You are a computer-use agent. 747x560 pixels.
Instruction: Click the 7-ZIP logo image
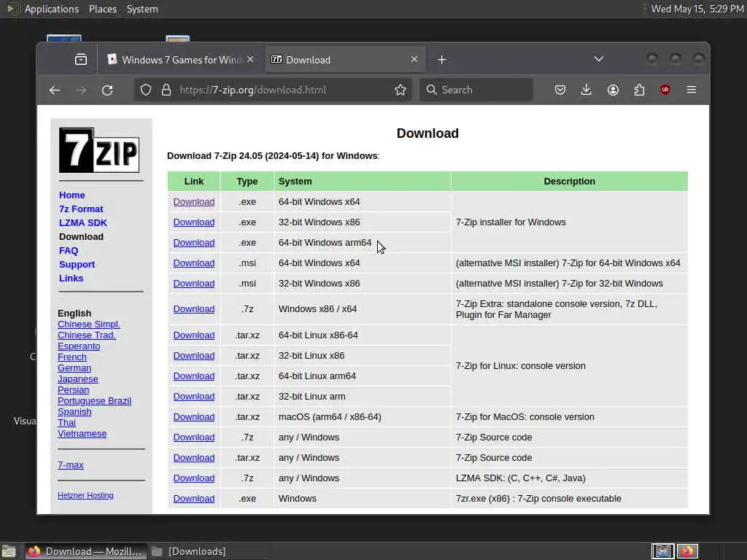pyautogui.click(x=99, y=150)
